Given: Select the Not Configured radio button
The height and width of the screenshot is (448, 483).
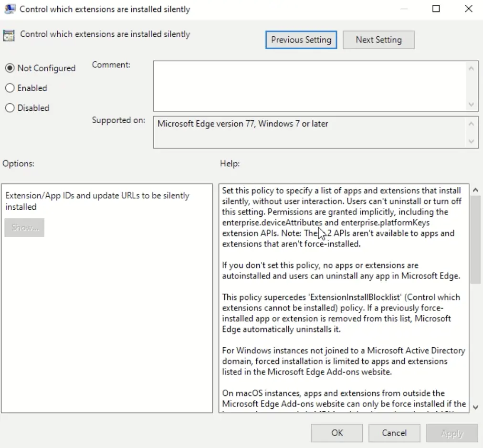Looking at the screenshot, I should point(10,68).
